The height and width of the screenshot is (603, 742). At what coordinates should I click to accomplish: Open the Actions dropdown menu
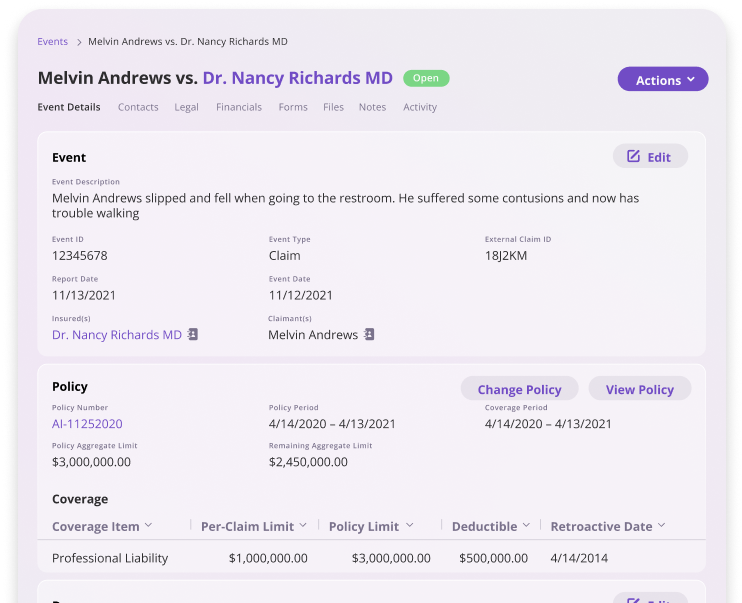click(x=663, y=80)
